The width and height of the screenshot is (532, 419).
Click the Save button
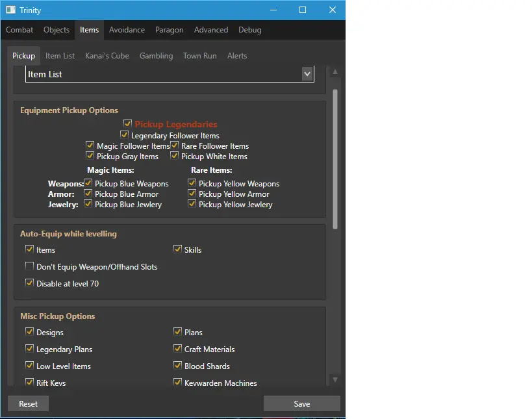301,403
